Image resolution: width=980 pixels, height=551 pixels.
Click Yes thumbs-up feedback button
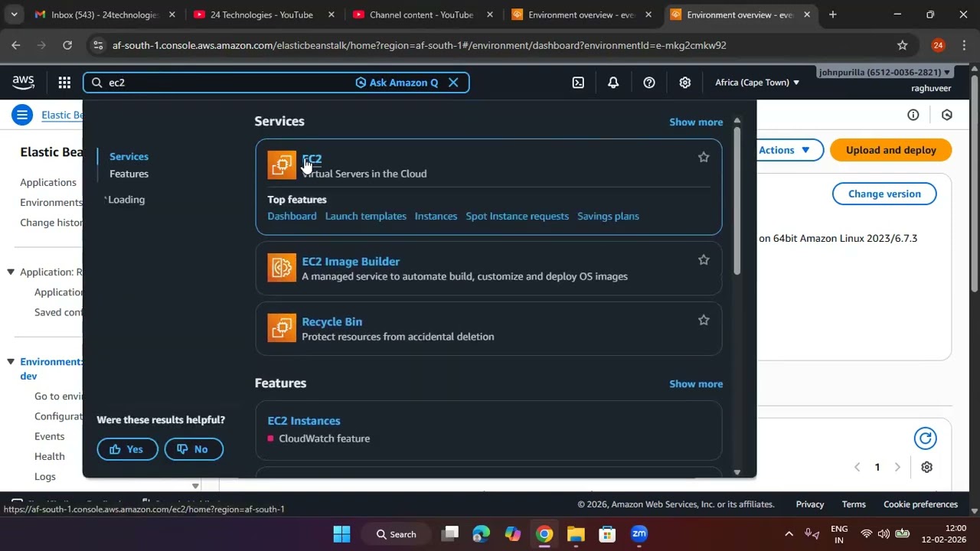click(127, 449)
